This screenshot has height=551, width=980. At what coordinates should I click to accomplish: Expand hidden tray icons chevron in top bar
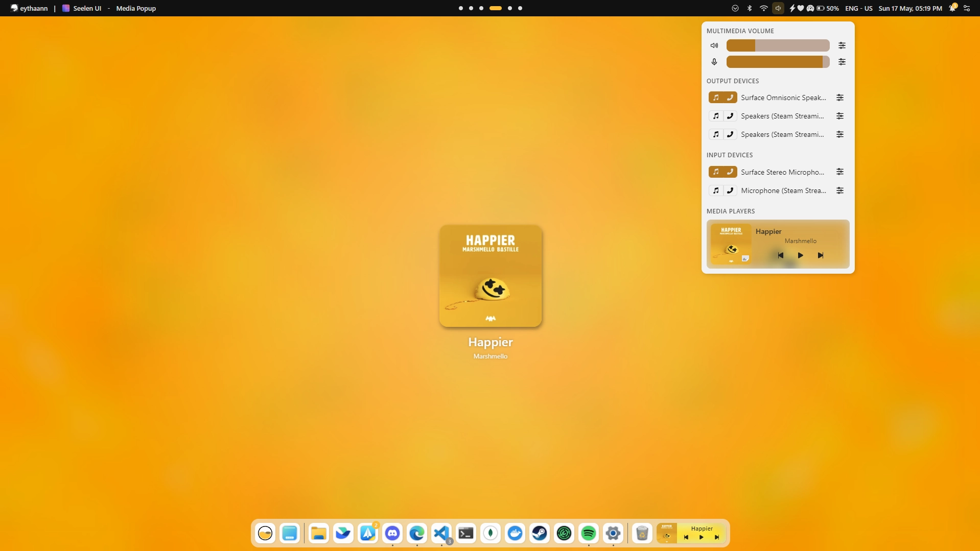[x=735, y=8]
